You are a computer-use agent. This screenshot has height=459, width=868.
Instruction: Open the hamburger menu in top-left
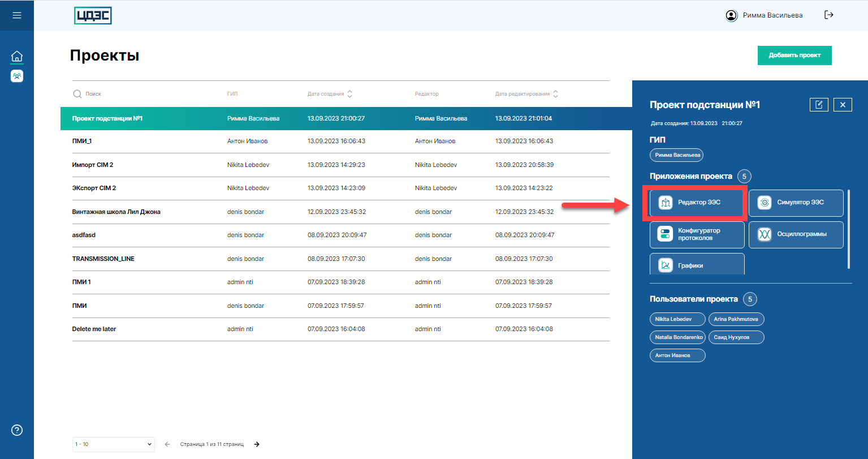click(17, 15)
